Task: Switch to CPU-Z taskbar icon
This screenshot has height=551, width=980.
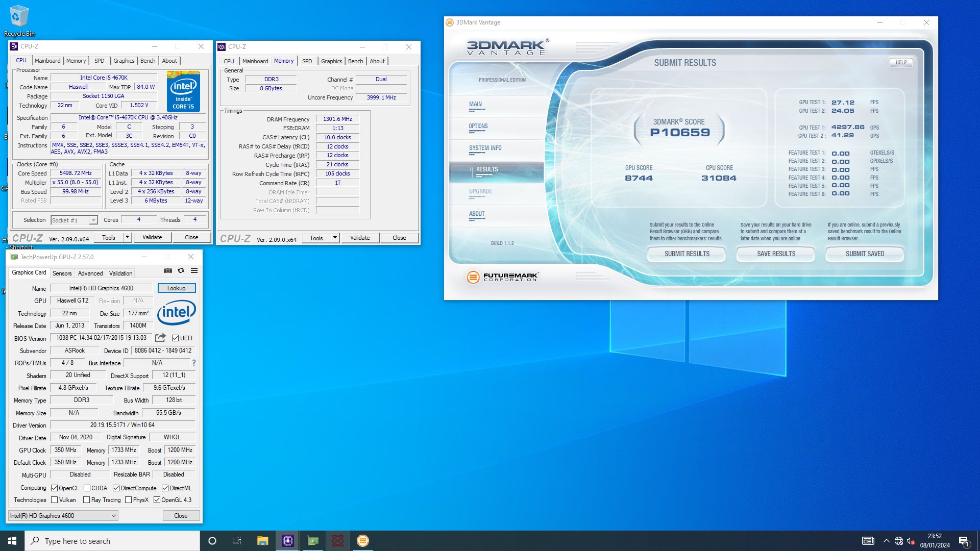Action: [287, 541]
